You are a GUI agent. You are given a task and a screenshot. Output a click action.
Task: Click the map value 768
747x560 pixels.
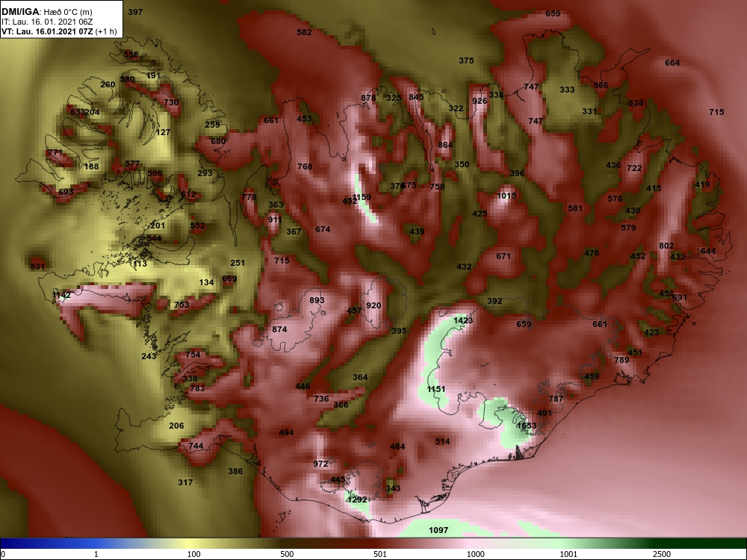point(305,167)
